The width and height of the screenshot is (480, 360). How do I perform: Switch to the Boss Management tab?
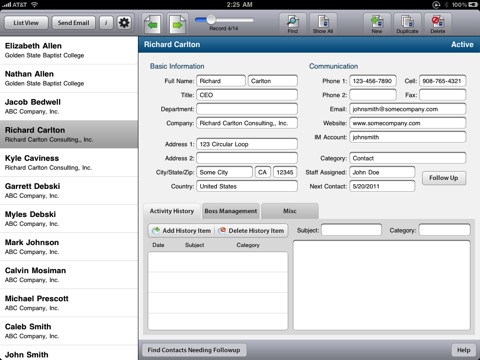(231, 211)
